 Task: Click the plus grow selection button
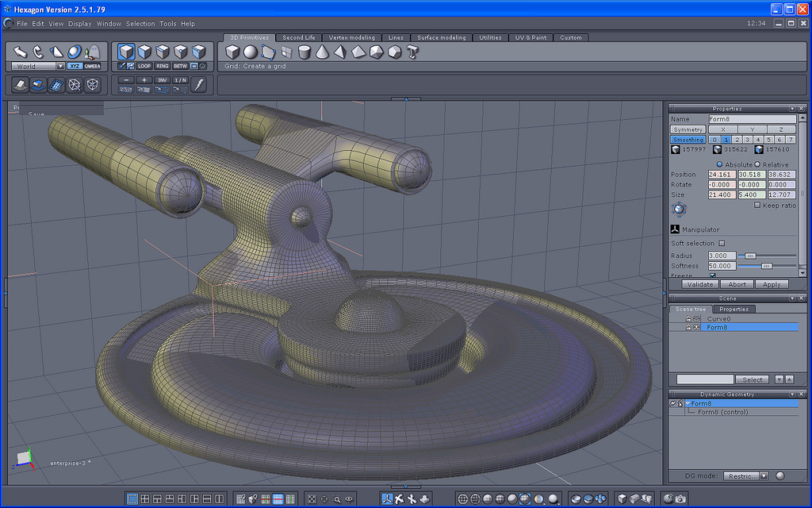(144, 80)
